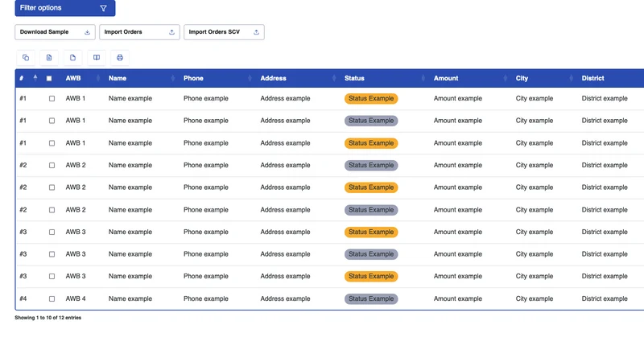Click the Download Sample button
Screen dimensions: 644x362
point(55,32)
